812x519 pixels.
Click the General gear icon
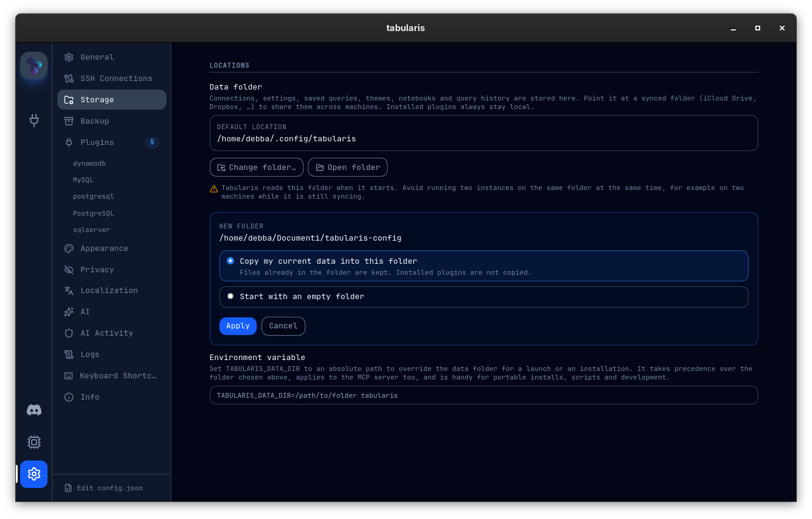69,57
